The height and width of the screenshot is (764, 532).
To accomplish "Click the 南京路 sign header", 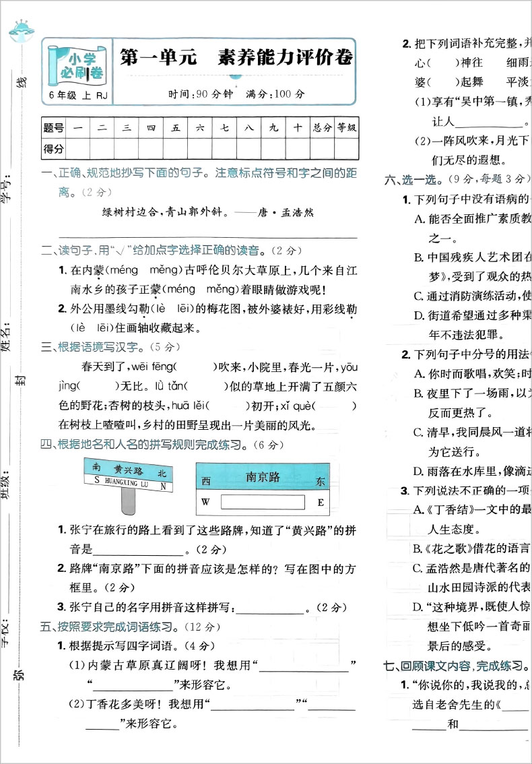I will coord(263,478).
